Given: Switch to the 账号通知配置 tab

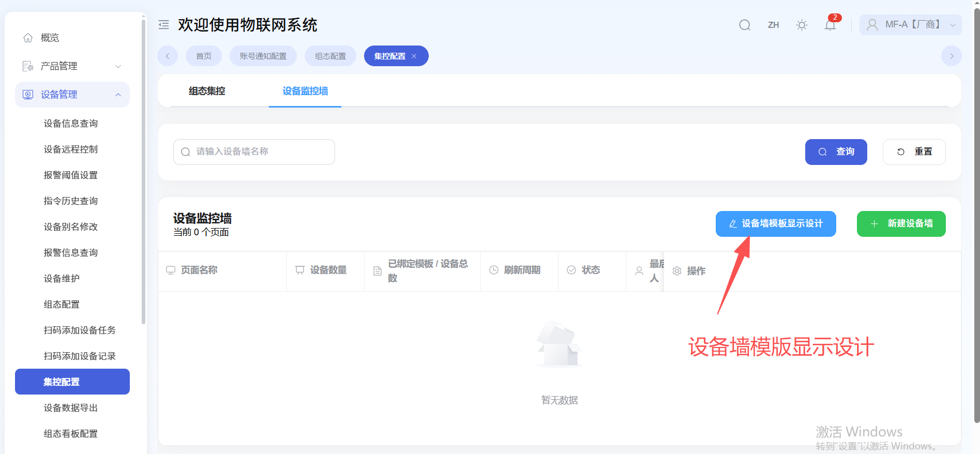Looking at the screenshot, I should (x=263, y=56).
